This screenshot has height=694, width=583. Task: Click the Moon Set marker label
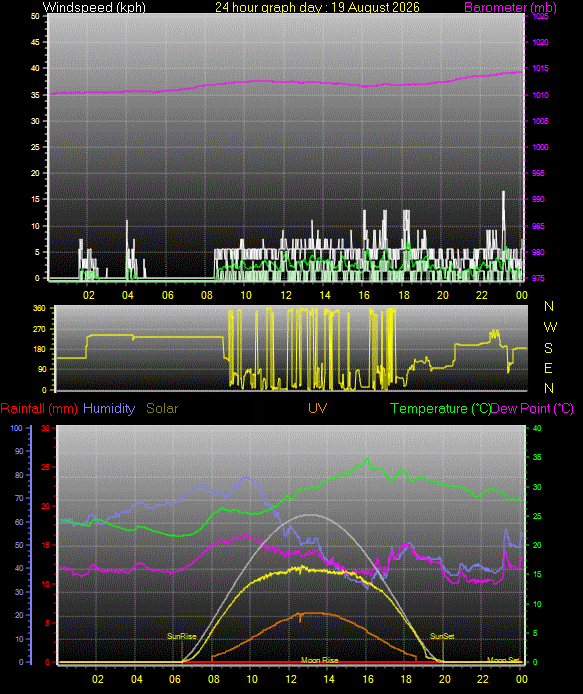[x=503, y=660]
